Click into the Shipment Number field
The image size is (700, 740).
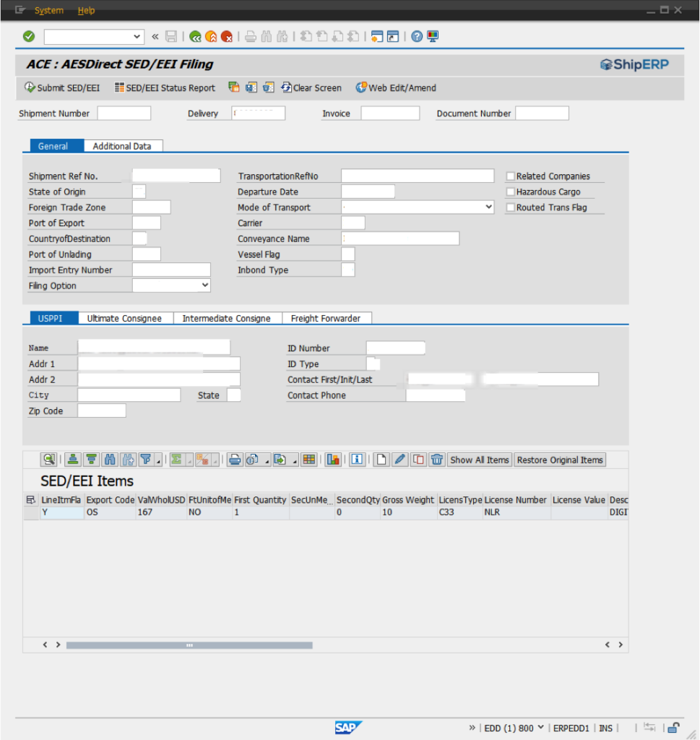click(124, 113)
